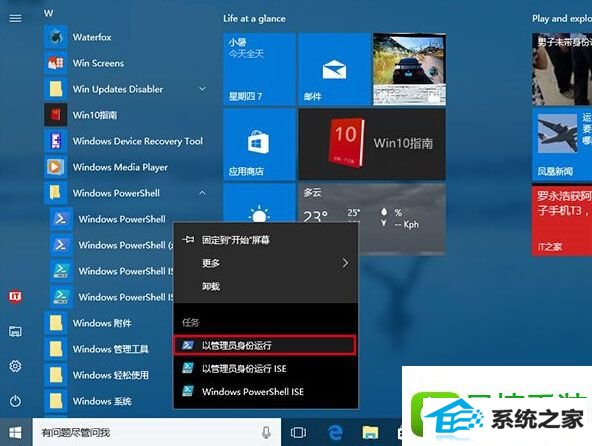Click the Win Screens text label
This screenshot has height=446, width=592.
[98, 63]
